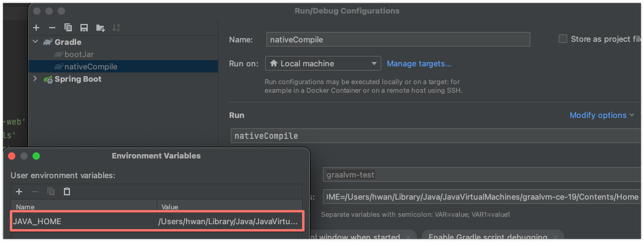
Task: Edit the Name field containing nativeCompile
Action: [x=398, y=39]
